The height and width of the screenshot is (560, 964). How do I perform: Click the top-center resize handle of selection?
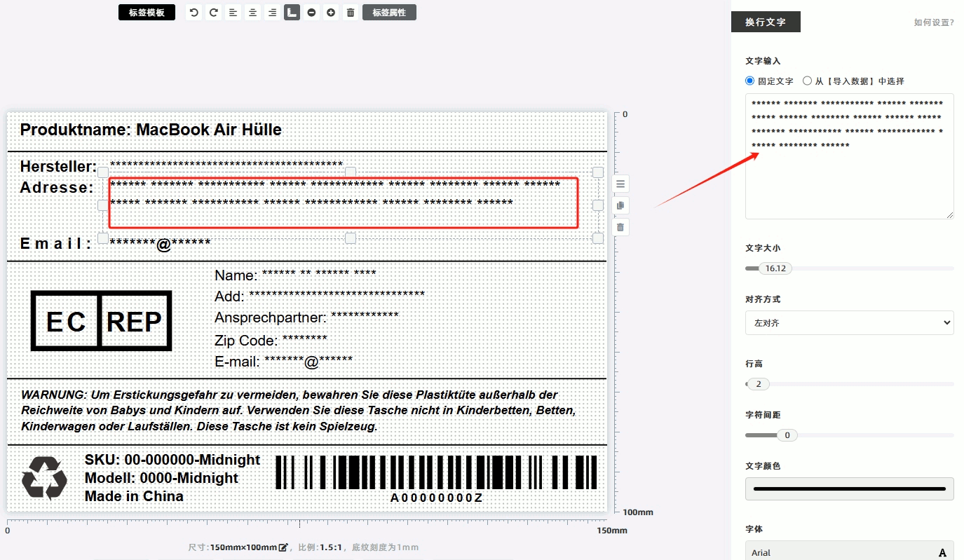(x=351, y=172)
